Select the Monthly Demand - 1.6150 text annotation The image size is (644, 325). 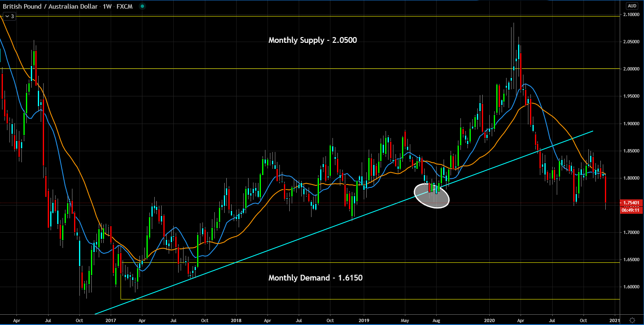coord(316,278)
